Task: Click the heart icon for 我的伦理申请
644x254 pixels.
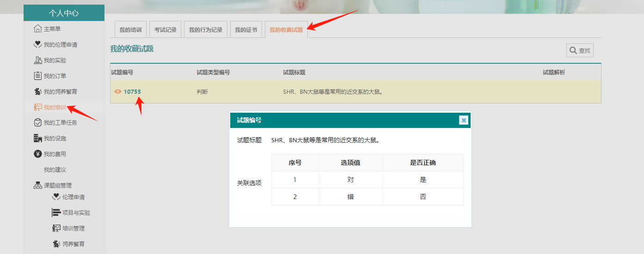Action: point(38,44)
